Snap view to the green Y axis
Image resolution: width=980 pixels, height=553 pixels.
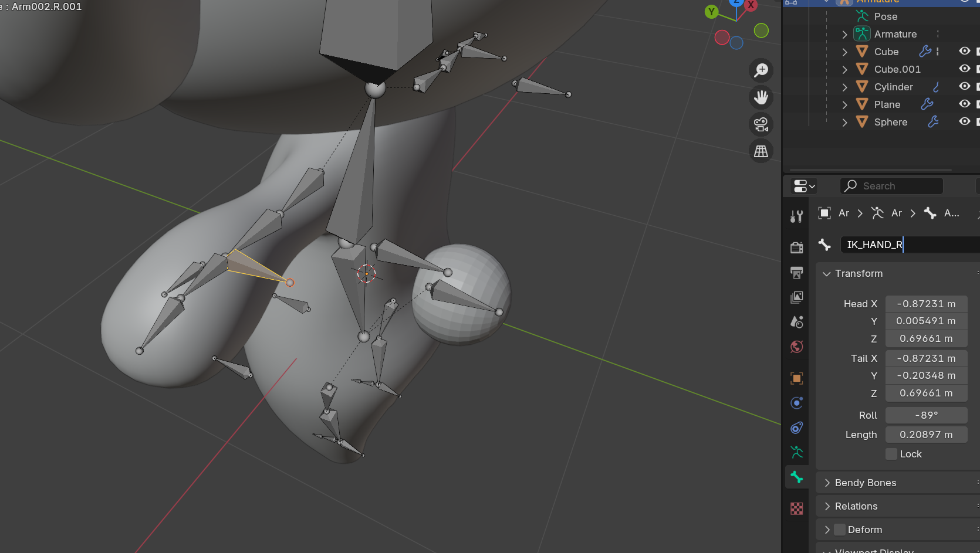coord(712,12)
